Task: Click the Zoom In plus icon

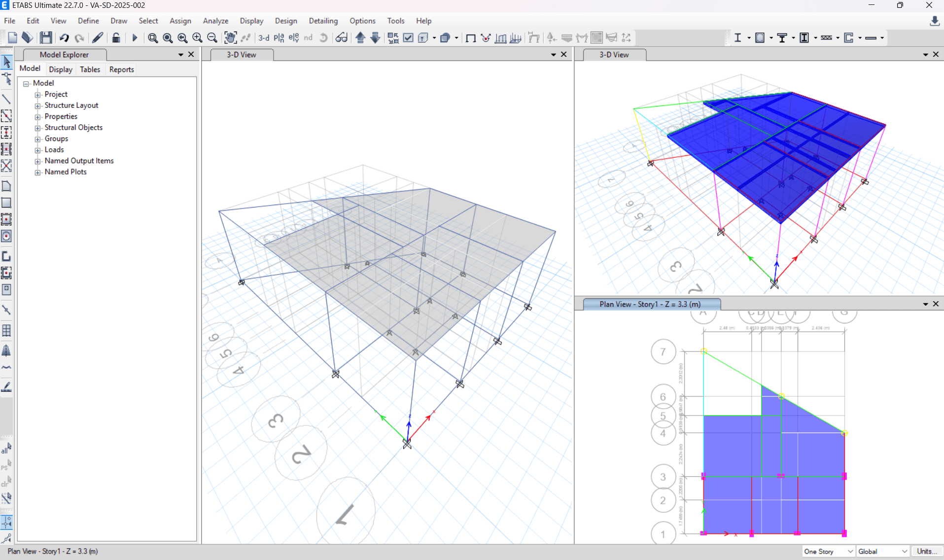Action: (197, 38)
